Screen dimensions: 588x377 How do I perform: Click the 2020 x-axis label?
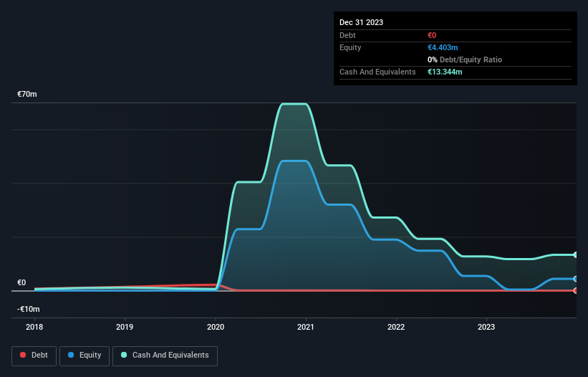coord(216,327)
